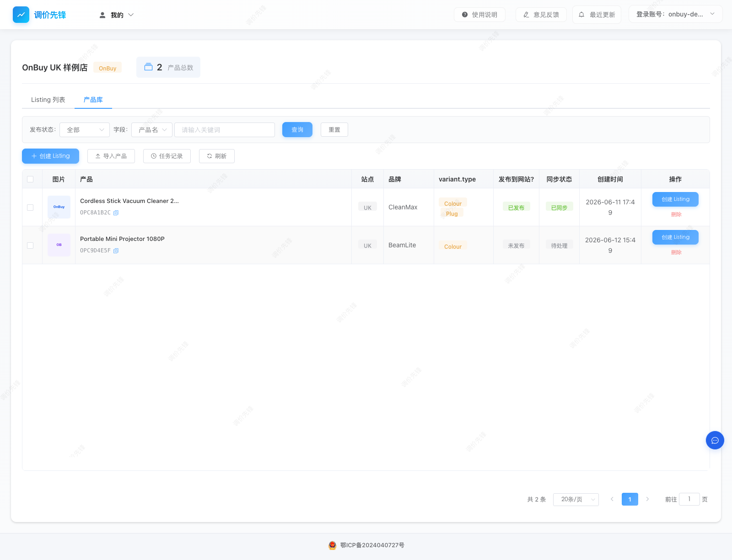Select the 产品库 tab
Screen dimensions: 732x560
93,100
